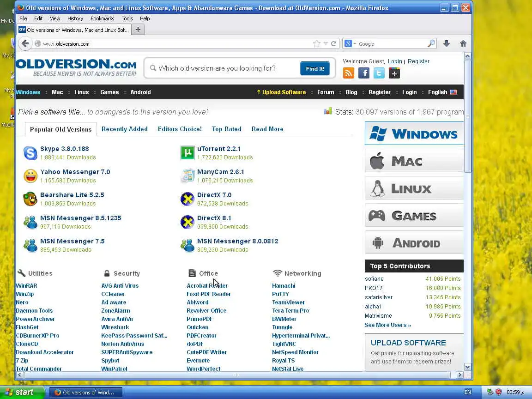The width and height of the screenshot is (532, 399).
Task: Click the red shield tray icon
Action: pos(498,392)
